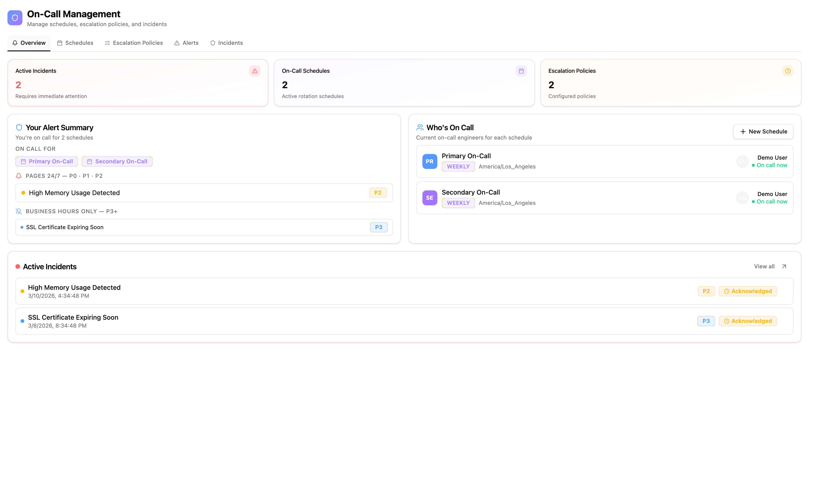Switch to the Incidents tab

[227, 43]
